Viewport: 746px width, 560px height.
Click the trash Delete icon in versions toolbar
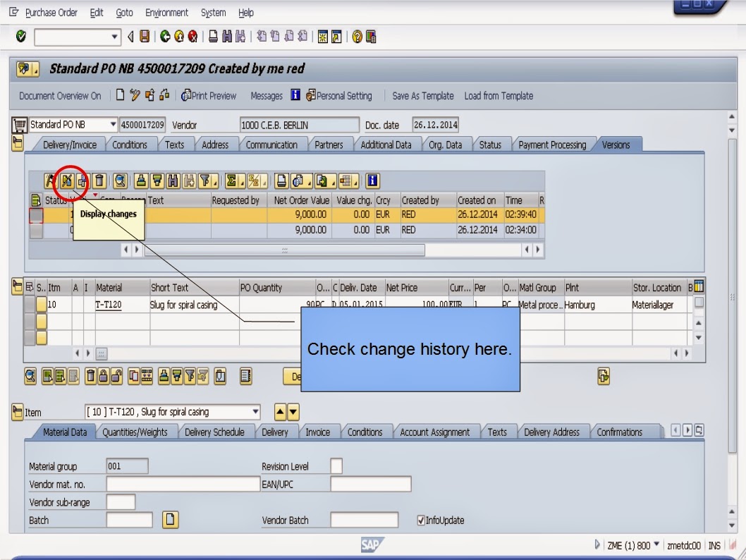(99, 181)
